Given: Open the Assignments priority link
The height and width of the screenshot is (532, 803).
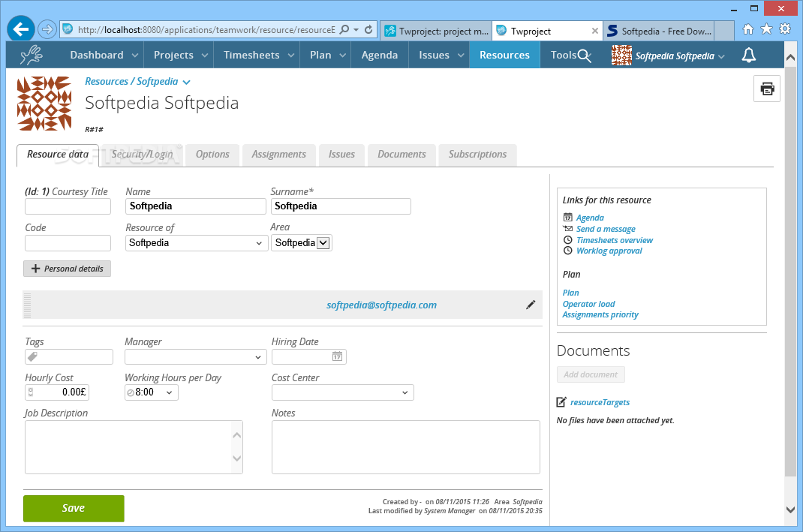Looking at the screenshot, I should 600,314.
